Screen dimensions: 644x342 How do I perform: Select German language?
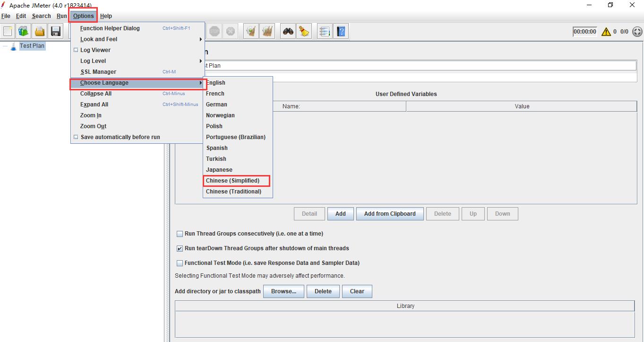238,105
